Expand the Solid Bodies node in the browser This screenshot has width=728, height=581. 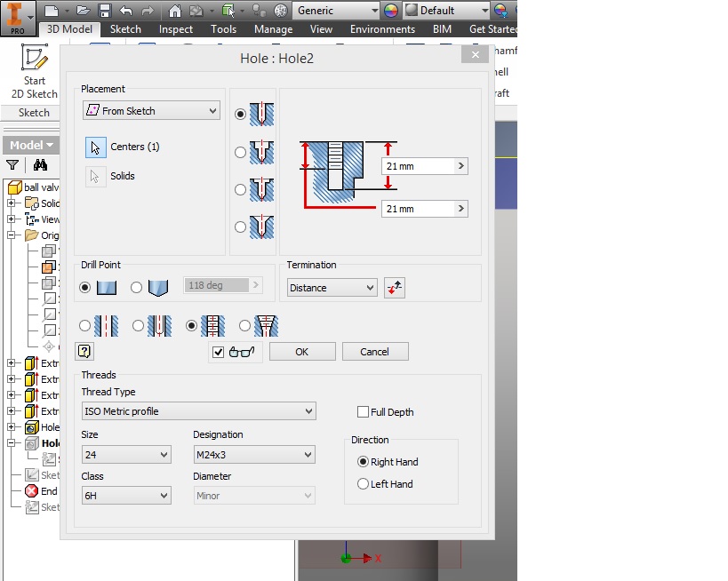pyautogui.click(x=12, y=203)
